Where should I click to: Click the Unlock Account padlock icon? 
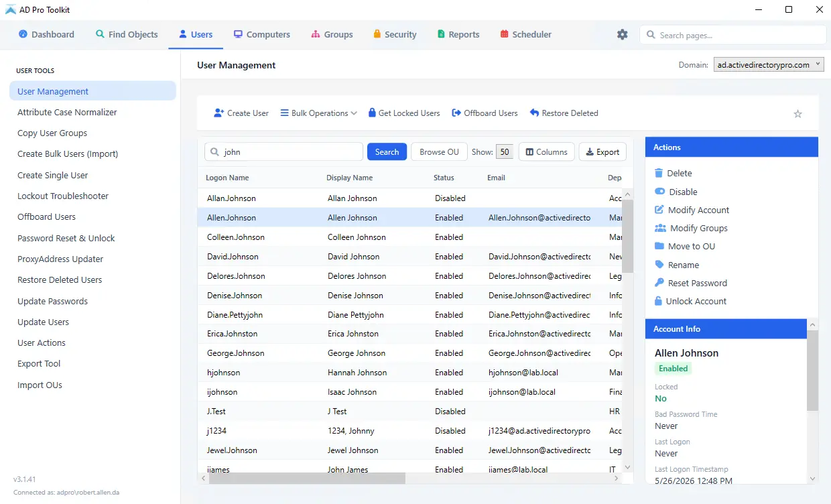pos(658,301)
